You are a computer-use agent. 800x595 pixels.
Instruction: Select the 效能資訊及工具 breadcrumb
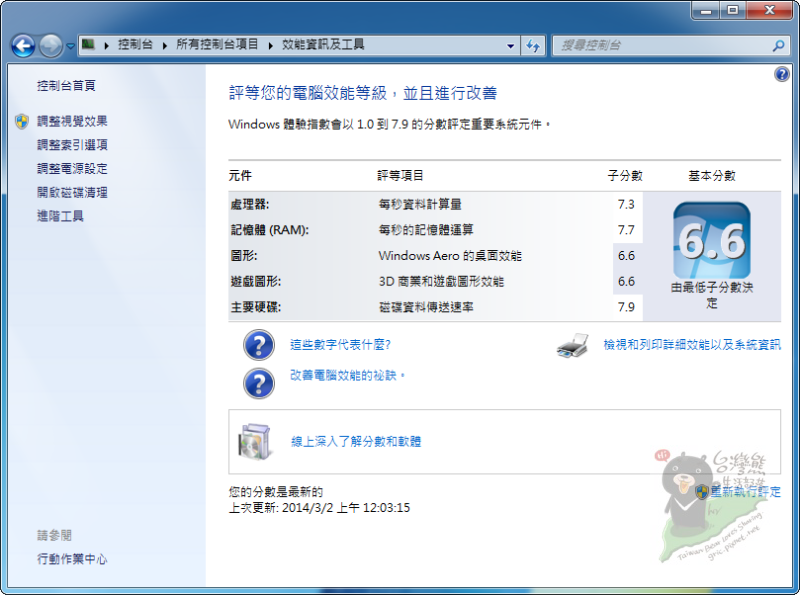(323, 45)
